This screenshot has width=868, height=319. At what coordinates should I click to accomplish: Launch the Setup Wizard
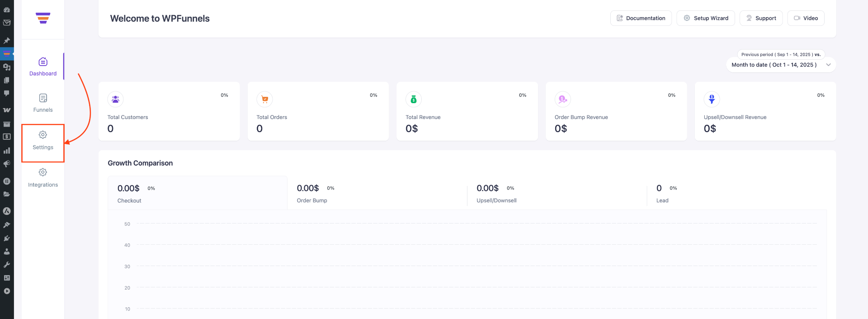click(706, 18)
